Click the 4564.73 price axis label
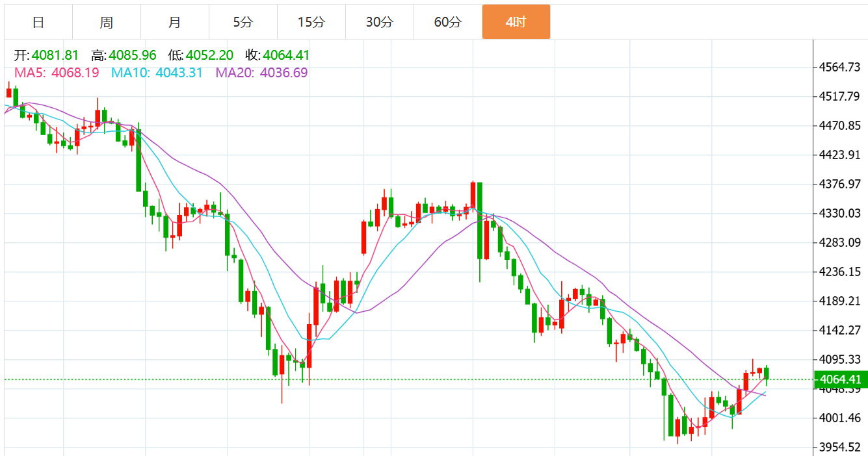Image resolution: width=868 pixels, height=456 pixels. click(x=839, y=68)
